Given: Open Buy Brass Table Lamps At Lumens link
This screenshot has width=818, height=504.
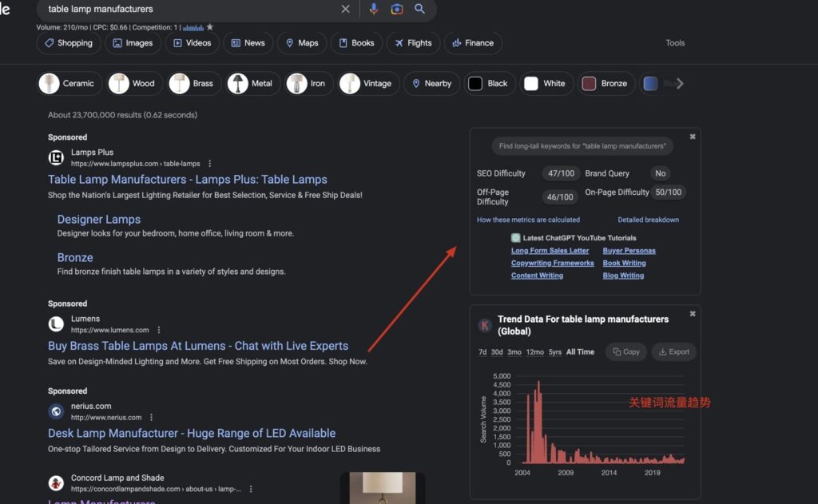Looking at the screenshot, I should 198,346.
